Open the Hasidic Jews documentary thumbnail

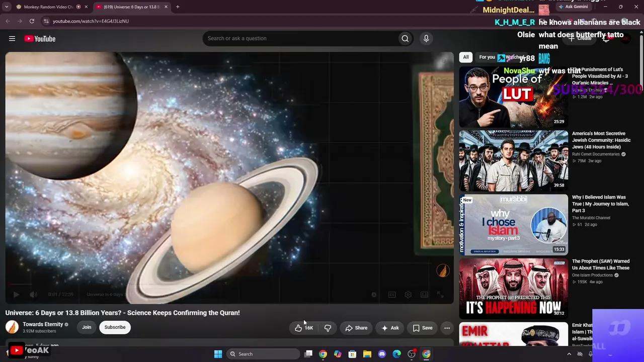coord(513,160)
